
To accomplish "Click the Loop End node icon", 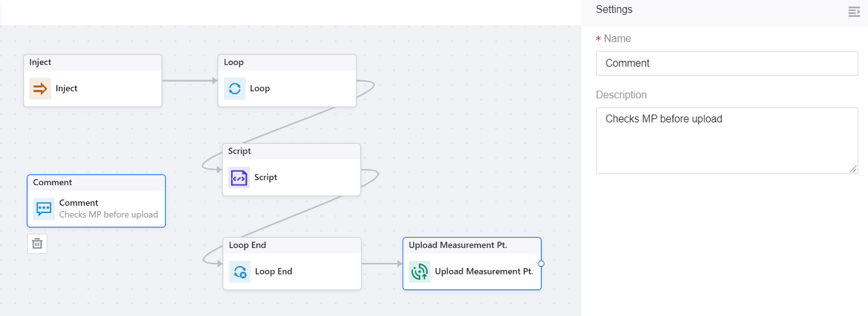I will coord(239,272).
